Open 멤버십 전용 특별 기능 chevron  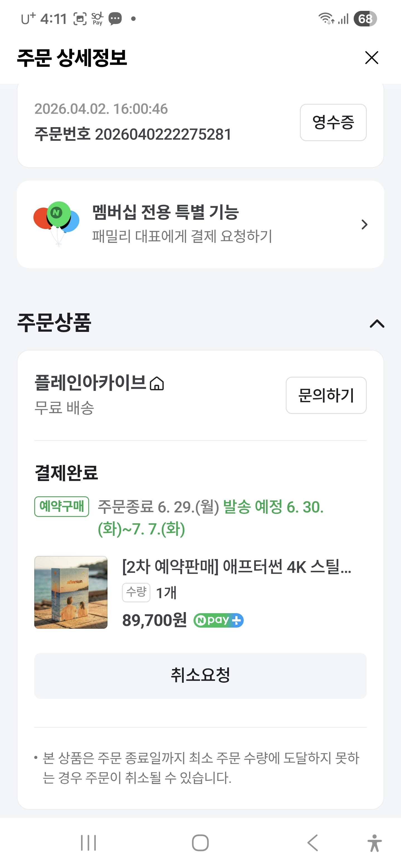[364, 225]
